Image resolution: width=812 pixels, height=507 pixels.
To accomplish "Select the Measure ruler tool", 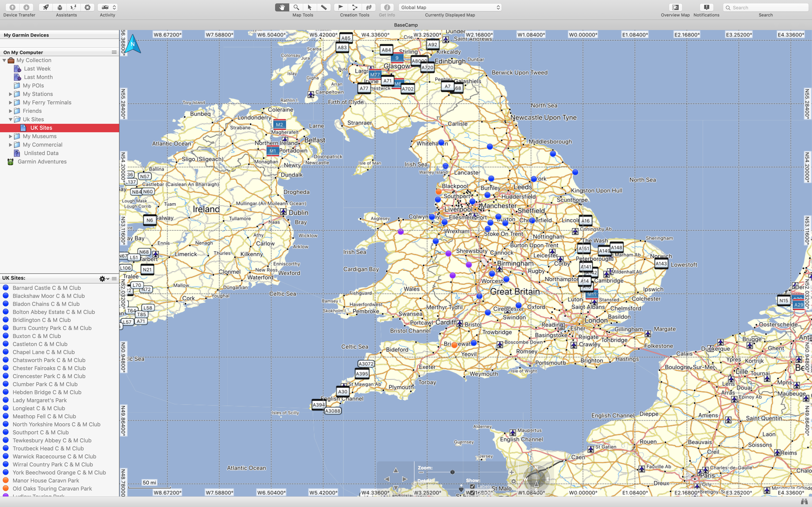I will [x=324, y=7].
